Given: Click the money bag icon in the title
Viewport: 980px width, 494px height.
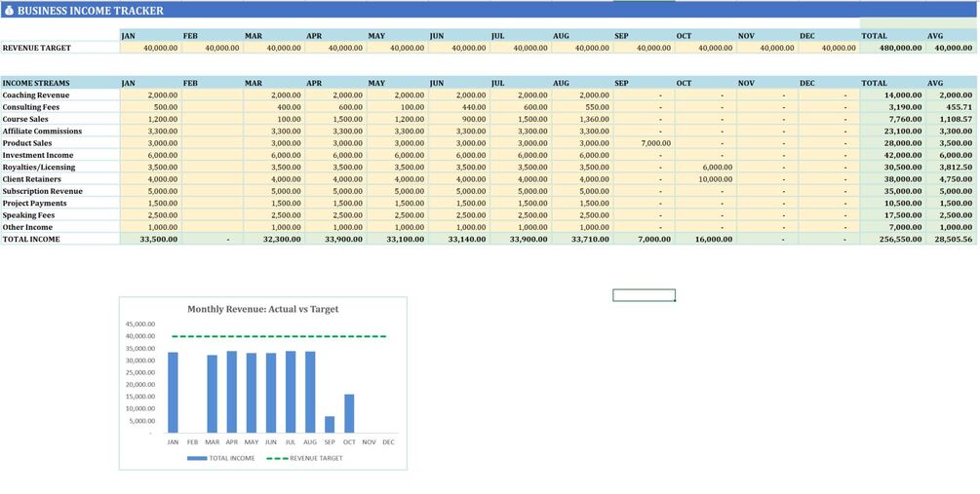Looking at the screenshot, I should click(8, 11).
